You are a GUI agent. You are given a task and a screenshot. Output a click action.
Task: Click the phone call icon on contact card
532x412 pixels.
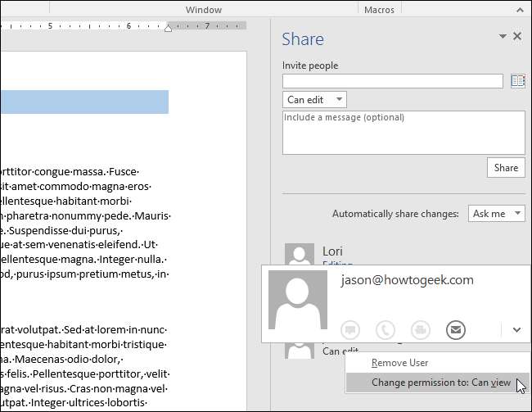385,329
